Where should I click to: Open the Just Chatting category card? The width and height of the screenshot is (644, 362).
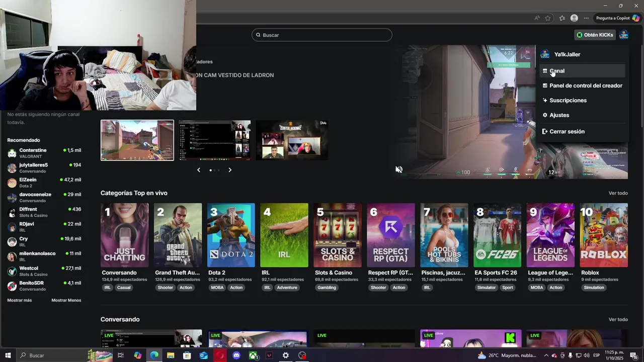click(x=125, y=235)
